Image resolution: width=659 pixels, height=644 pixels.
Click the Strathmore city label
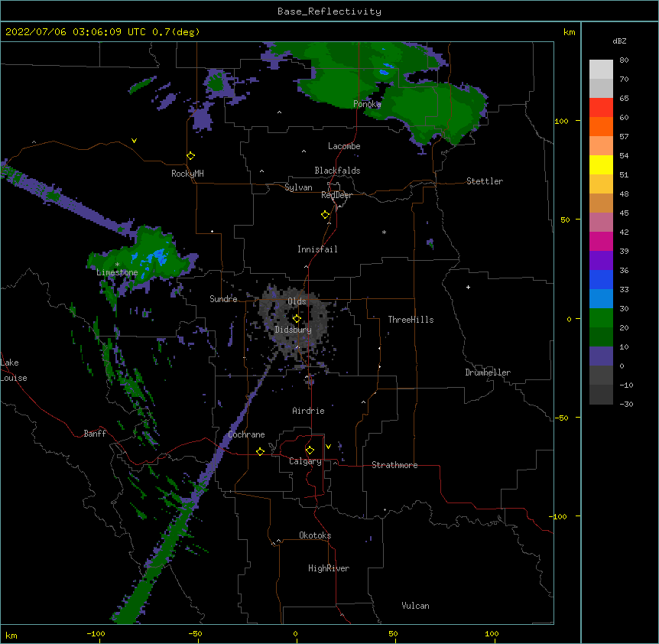pyautogui.click(x=394, y=465)
